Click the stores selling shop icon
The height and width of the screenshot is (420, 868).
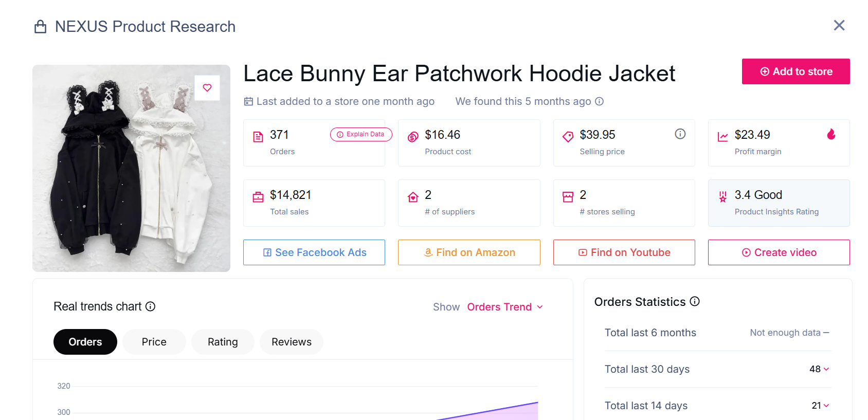click(x=568, y=197)
